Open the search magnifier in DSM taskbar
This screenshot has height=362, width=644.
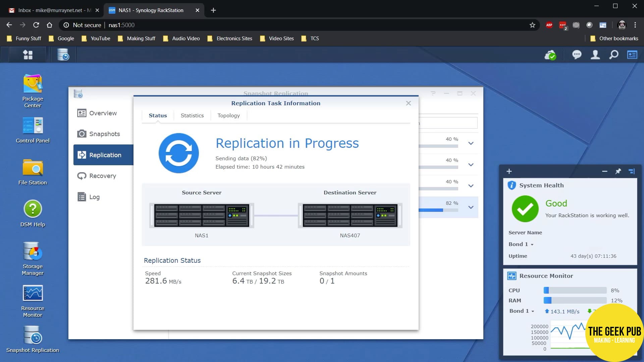tap(613, 55)
